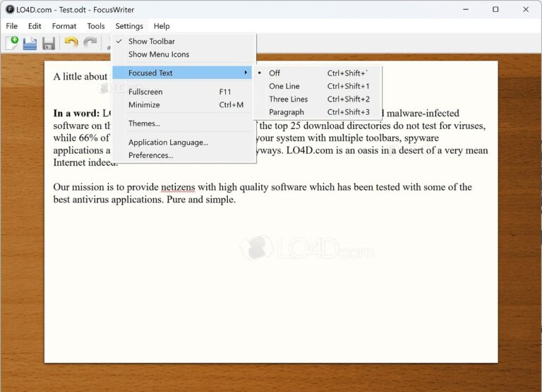Open the Edit menu
The height and width of the screenshot is (392, 542).
[x=35, y=26]
